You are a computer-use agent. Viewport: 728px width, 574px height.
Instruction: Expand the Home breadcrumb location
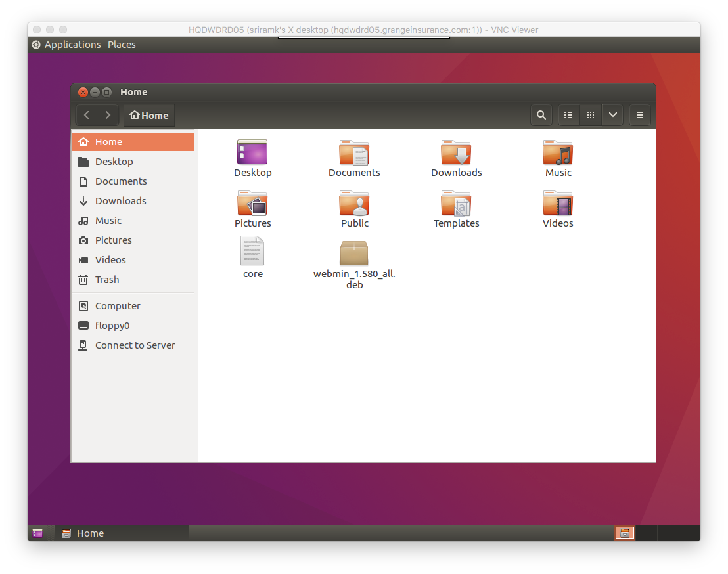pos(149,115)
